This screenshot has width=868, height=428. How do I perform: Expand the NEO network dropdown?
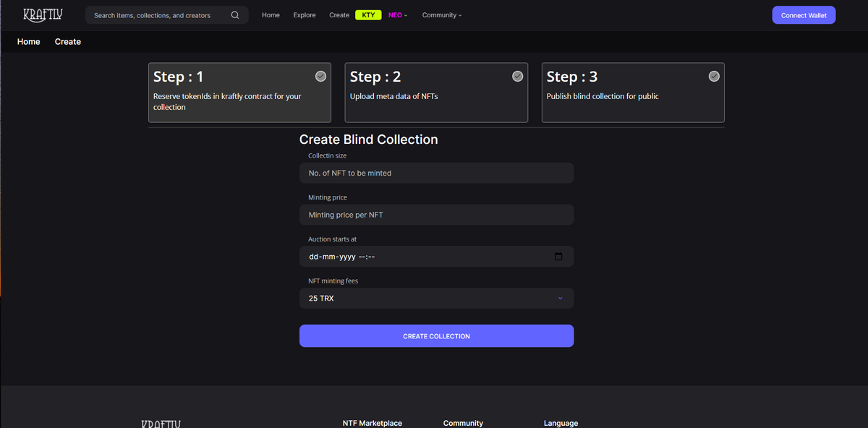click(x=398, y=15)
